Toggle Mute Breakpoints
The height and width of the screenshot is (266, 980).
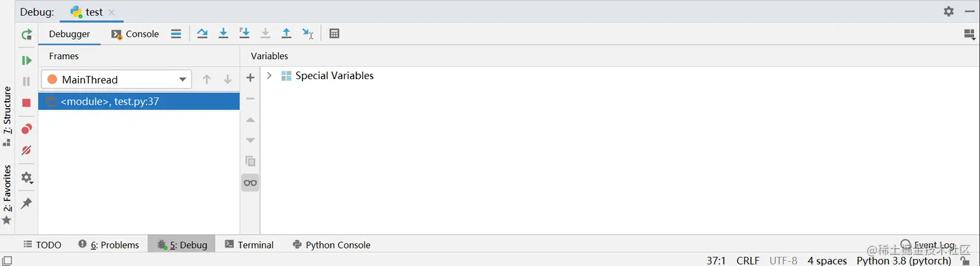click(27, 150)
